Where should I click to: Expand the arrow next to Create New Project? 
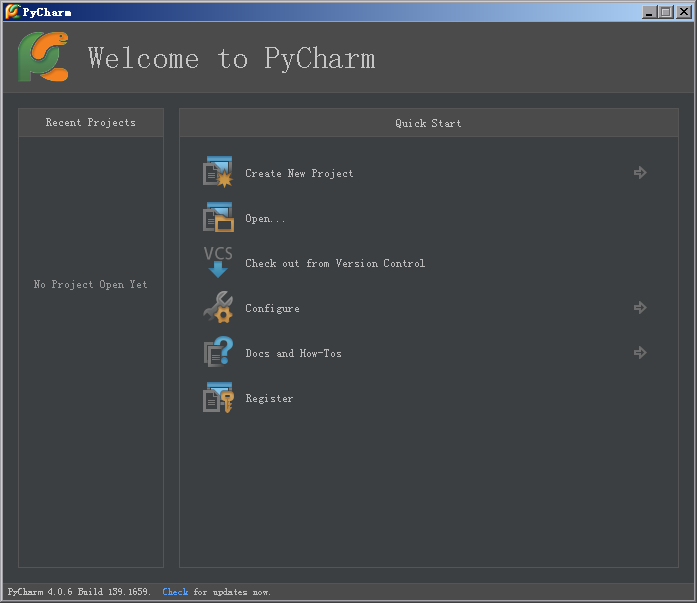click(640, 172)
